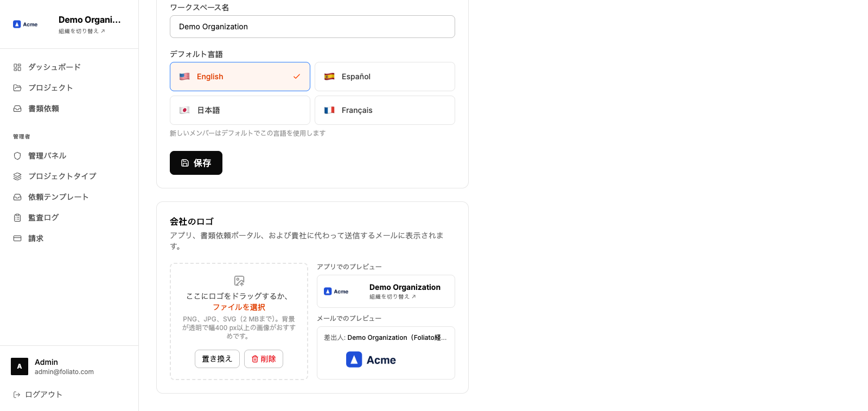The width and height of the screenshot is (868, 411).
Task: Click the image upload icon in dropzone
Action: tap(239, 281)
